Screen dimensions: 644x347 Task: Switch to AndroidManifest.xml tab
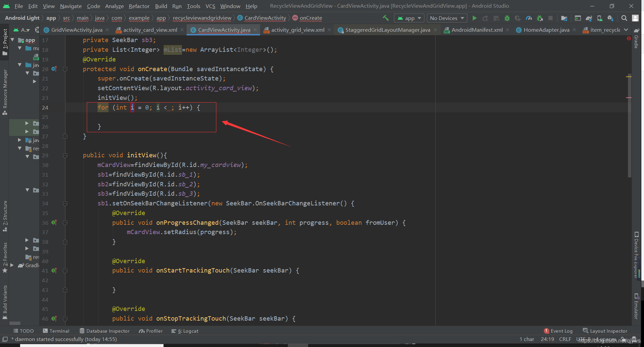pyautogui.click(x=477, y=30)
